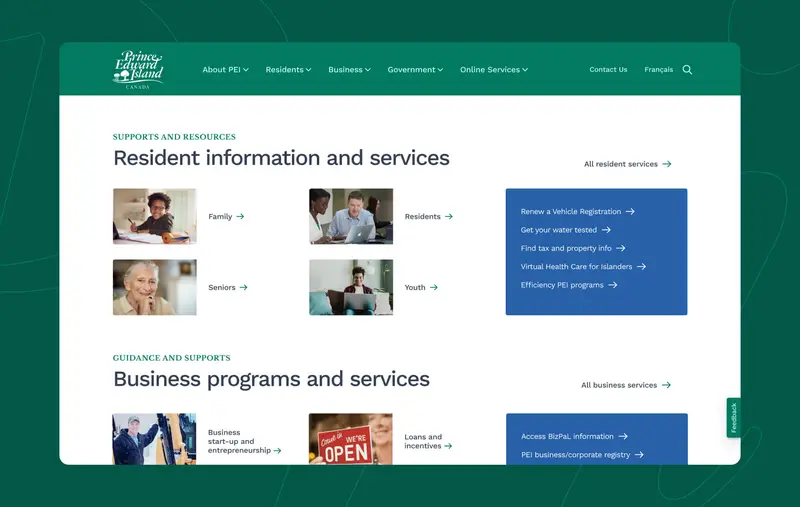The image size is (800, 507).
Task: Click the arrow next to All business services
Action: click(x=666, y=385)
